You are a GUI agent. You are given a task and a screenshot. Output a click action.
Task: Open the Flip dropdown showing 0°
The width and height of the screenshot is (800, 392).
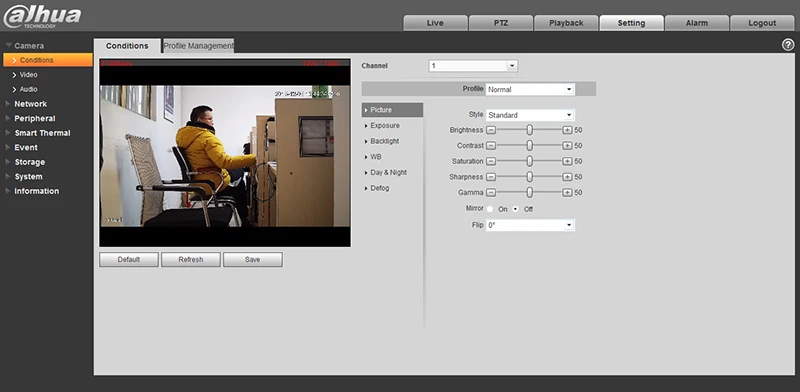point(530,225)
